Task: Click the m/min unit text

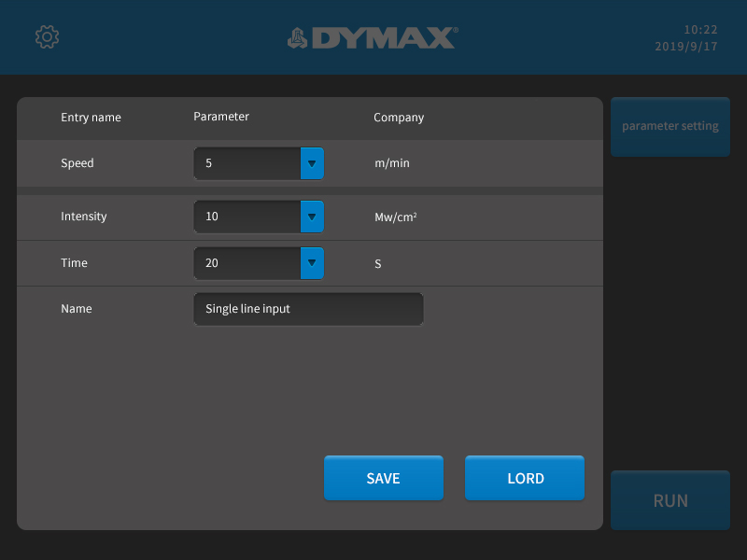Action: 392,163
